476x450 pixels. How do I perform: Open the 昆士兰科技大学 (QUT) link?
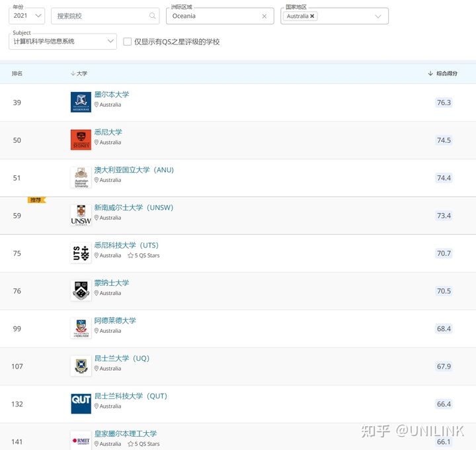coord(130,396)
